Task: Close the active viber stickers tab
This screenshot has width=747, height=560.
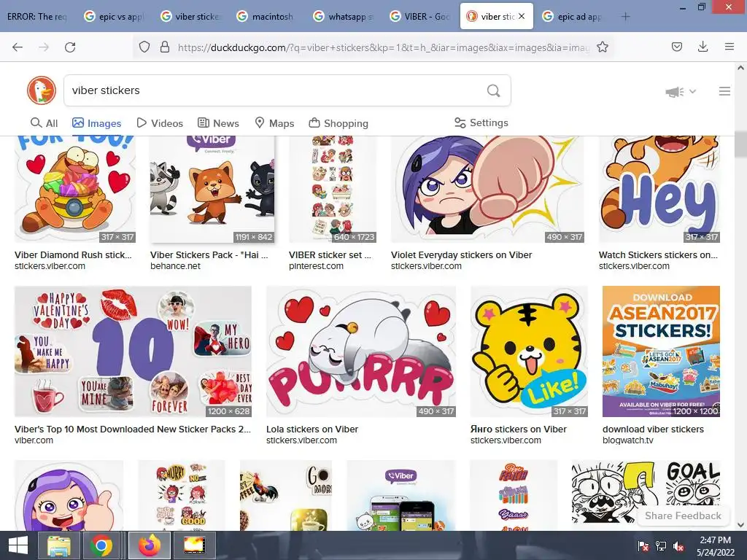Action: point(522,16)
